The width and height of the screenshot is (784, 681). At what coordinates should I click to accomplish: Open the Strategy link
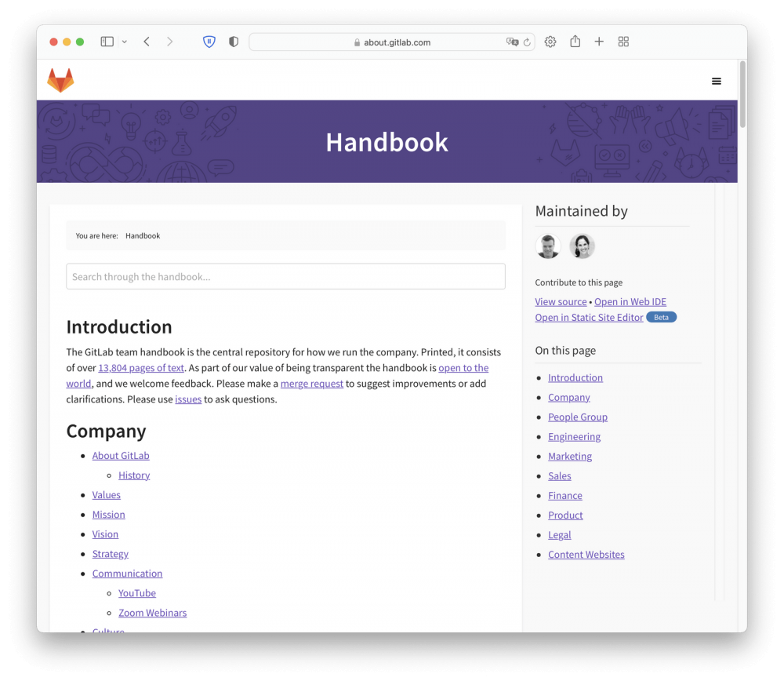[110, 554]
